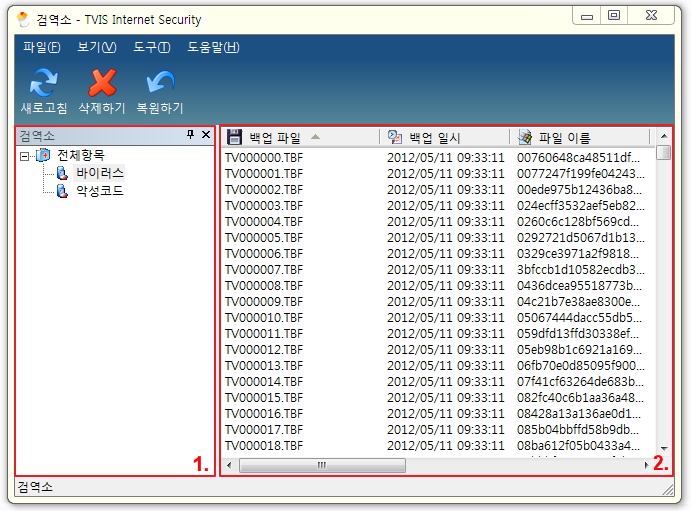Image resolution: width=691 pixels, height=511 pixels.
Task: Collapse the 전체항목 tree node
Action: [25, 156]
